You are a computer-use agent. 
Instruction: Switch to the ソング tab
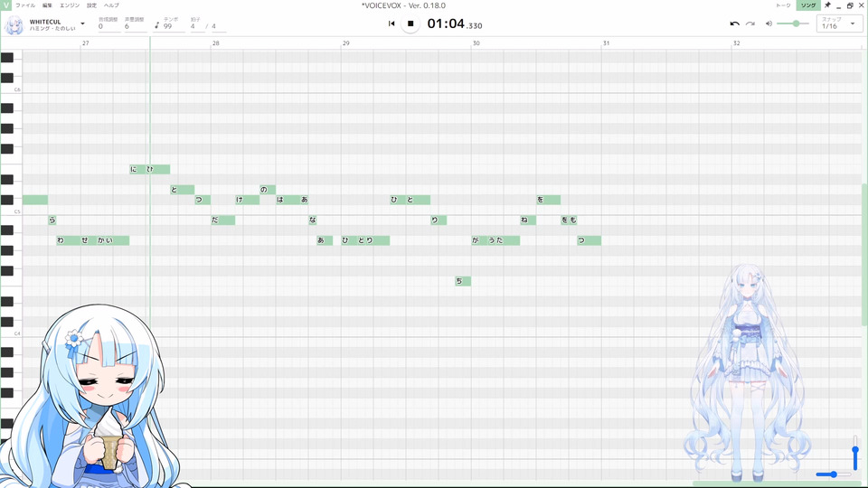808,5
